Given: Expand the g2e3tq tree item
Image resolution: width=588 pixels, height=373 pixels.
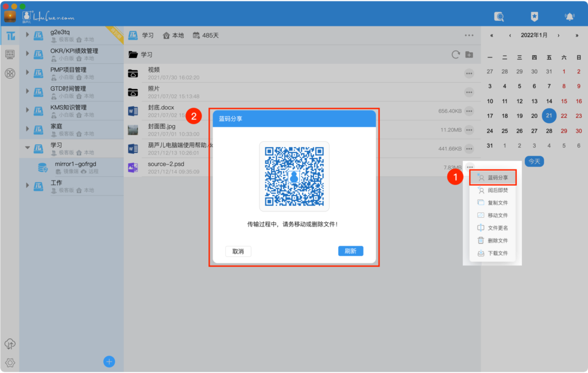Looking at the screenshot, I should point(28,34).
